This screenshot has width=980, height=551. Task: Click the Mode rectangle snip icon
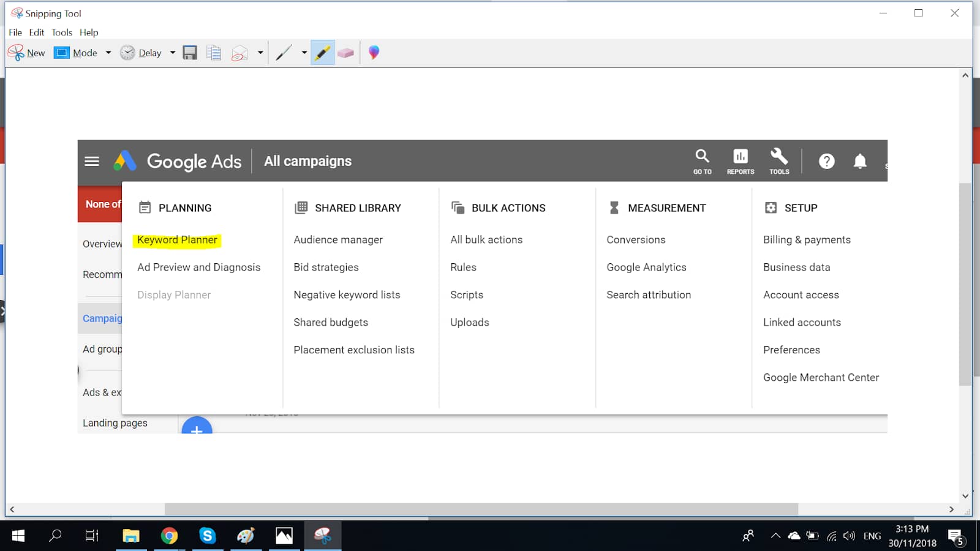[61, 53]
